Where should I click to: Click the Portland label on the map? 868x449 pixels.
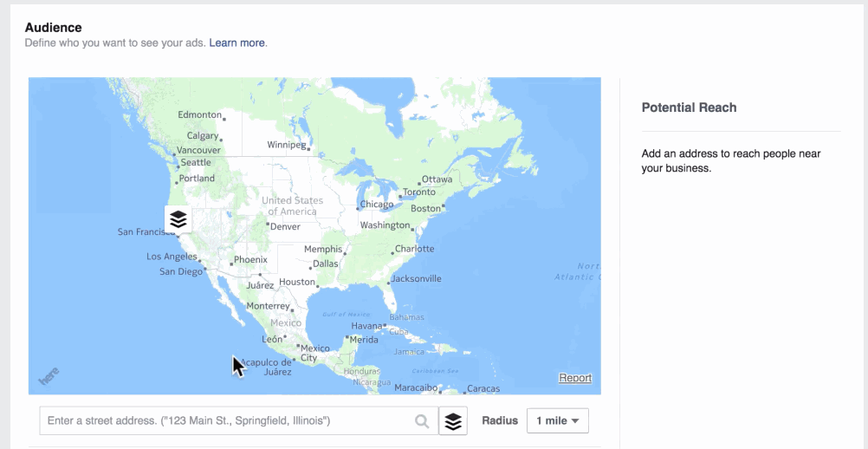197,179
